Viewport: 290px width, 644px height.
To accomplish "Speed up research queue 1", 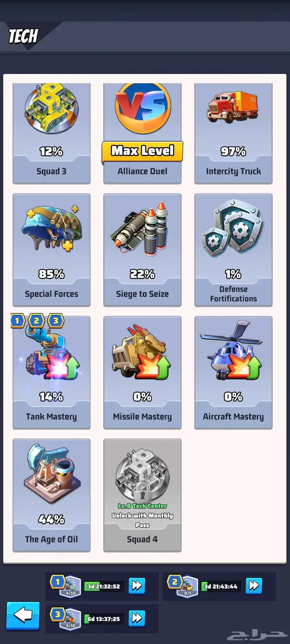I will (137, 586).
